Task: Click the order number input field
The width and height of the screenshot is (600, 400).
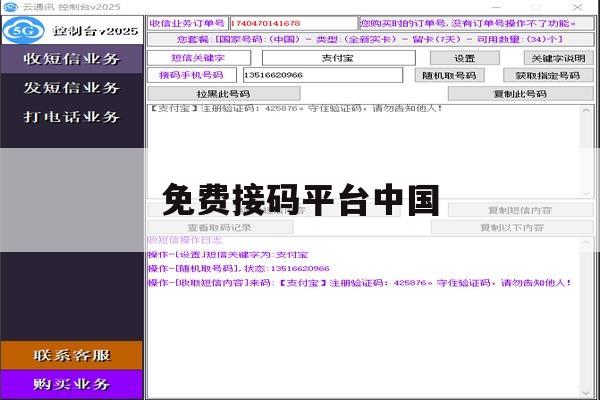Action: (x=293, y=23)
